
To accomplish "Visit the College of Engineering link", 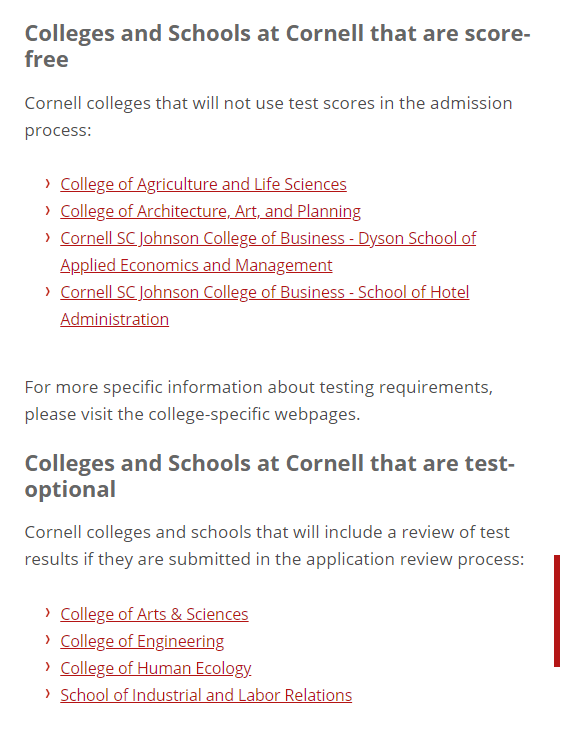I will point(142,642).
